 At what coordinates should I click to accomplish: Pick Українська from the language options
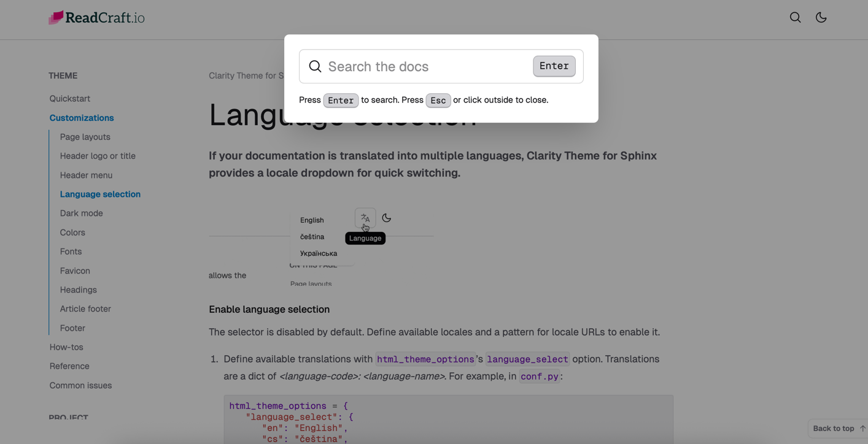click(x=318, y=253)
